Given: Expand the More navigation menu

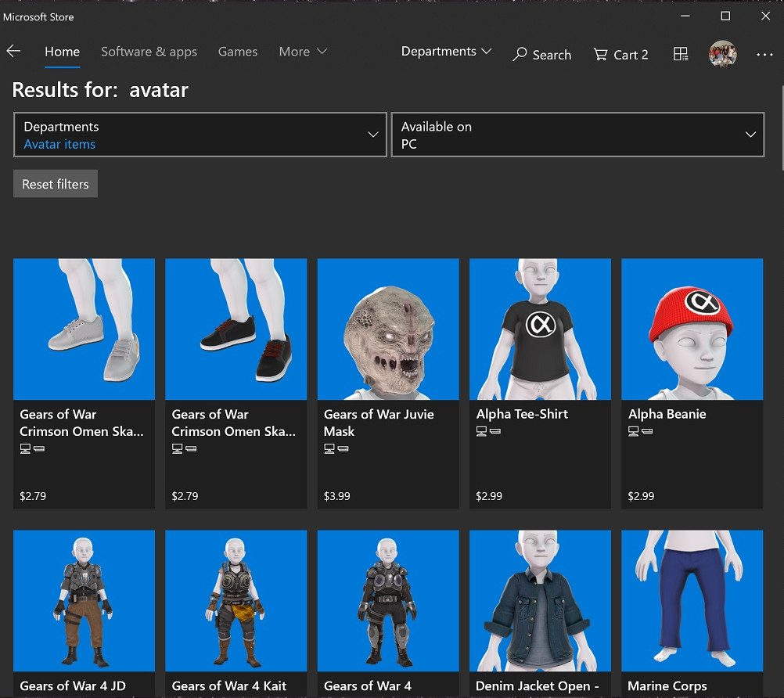Looking at the screenshot, I should tap(303, 52).
